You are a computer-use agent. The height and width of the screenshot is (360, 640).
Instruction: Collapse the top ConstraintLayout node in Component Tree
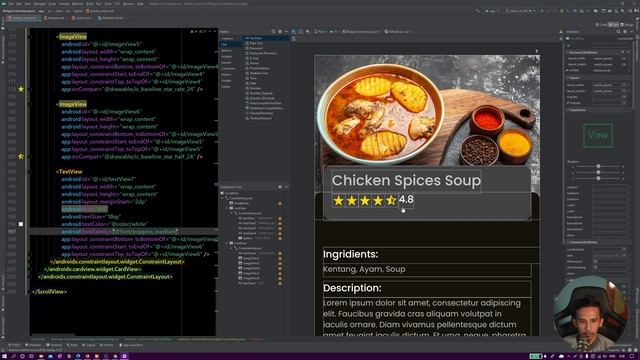point(223,198)
